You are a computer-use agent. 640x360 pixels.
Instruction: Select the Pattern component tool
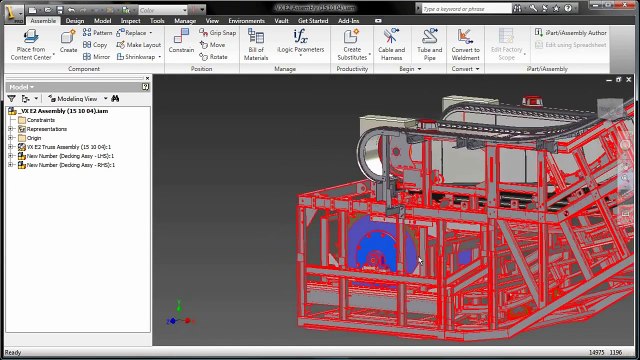pos(98,32)
